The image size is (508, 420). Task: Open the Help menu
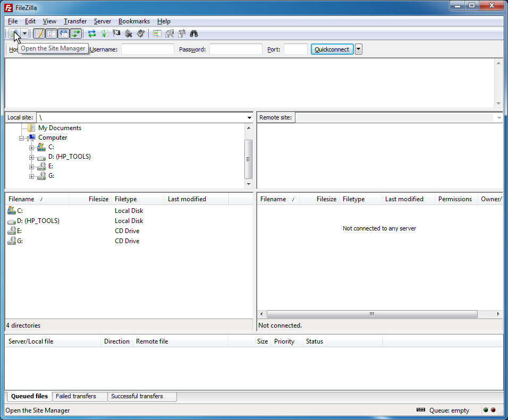click(164, 21)
